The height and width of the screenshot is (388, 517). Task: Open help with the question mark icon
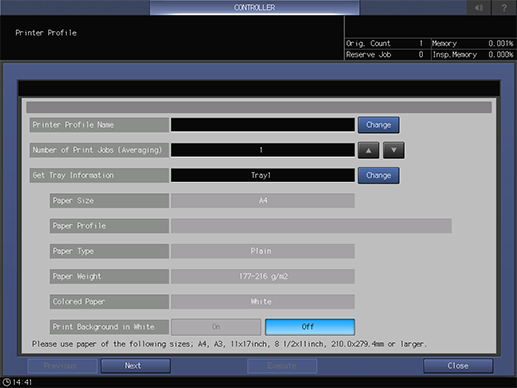tap(504, 7)
